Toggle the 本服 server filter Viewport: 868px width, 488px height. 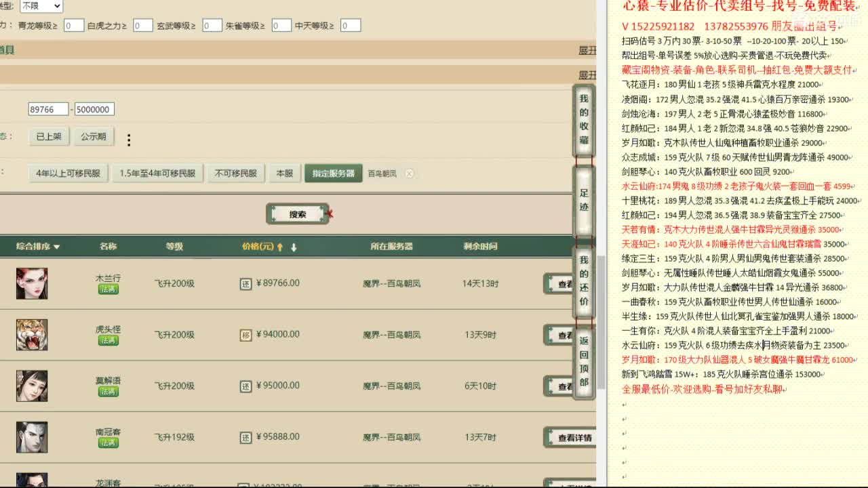[x=285, y=174]
